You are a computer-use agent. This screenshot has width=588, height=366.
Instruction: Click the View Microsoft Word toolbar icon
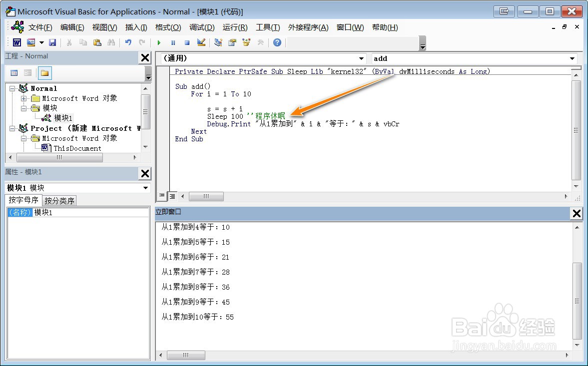(x=17, y=42)
